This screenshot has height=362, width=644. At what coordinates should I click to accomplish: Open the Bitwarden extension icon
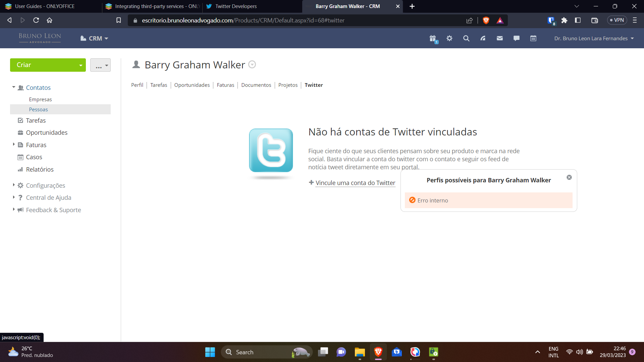tap(551, 21)
